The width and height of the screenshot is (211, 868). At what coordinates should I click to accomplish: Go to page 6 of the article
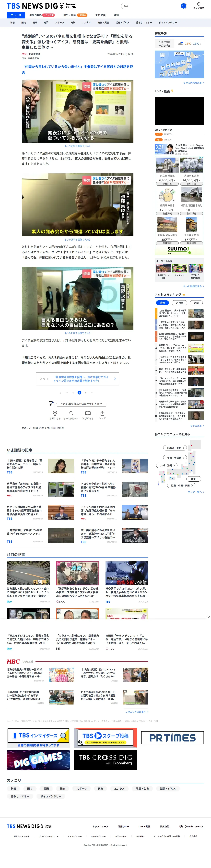coord(86,393)
